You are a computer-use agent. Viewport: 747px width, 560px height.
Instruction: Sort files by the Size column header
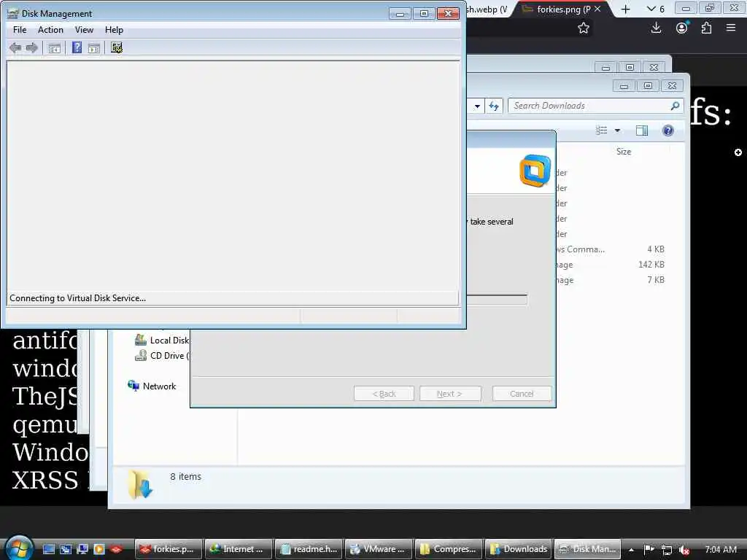(624, 152)
